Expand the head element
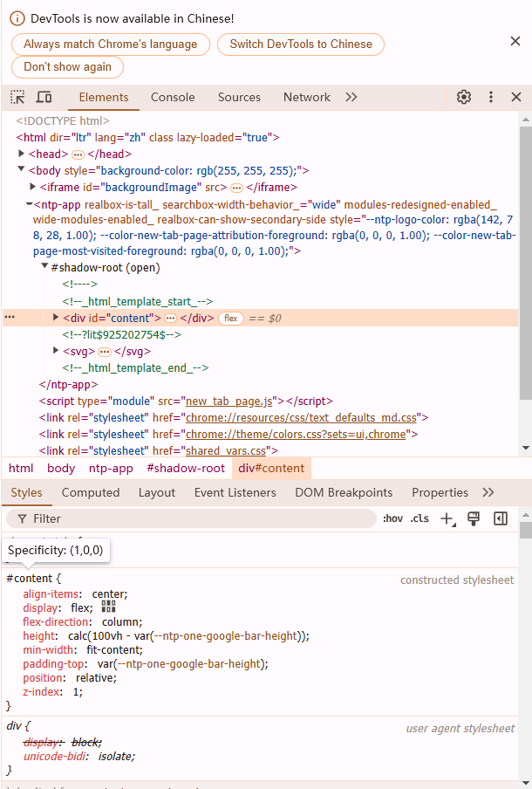This screenshot has width=532, height=789. tap(21, 154)
